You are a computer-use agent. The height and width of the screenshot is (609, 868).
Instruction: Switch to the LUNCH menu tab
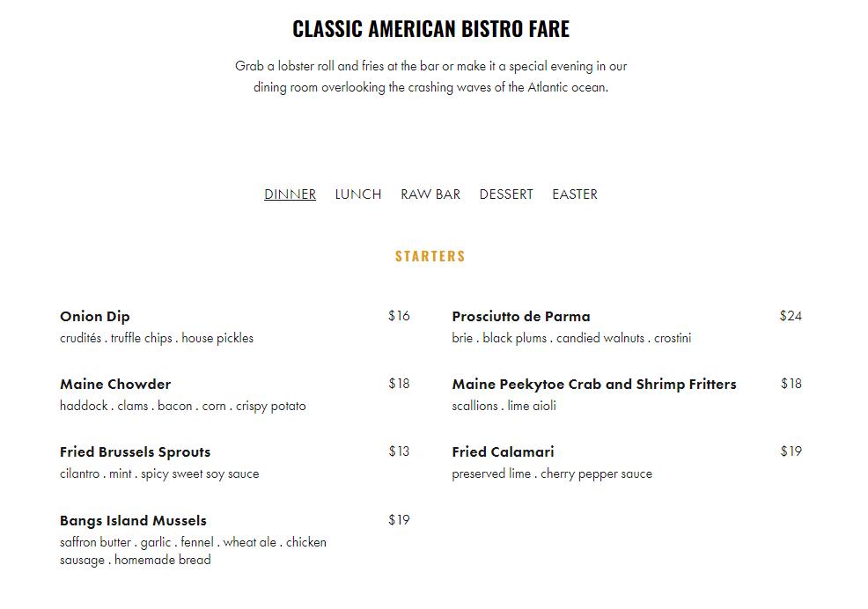(357, 194)
